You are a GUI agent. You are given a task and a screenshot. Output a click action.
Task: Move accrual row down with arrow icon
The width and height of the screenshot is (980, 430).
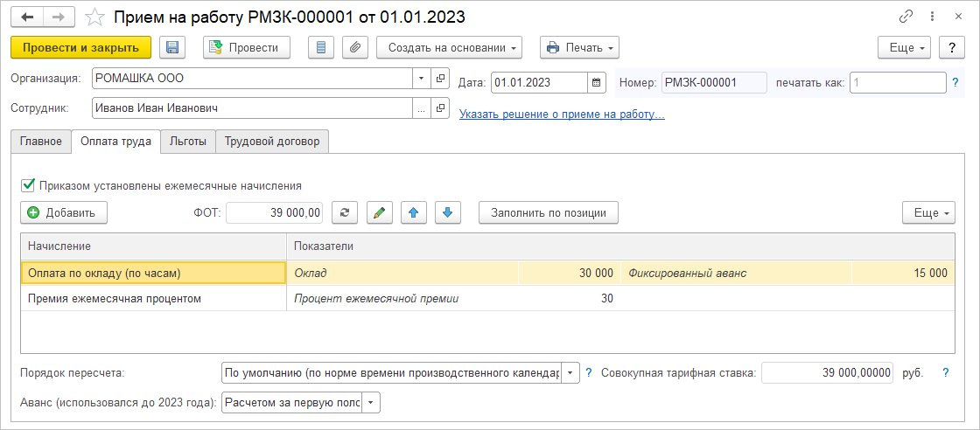pyautogui.click(x=447, y=212)
